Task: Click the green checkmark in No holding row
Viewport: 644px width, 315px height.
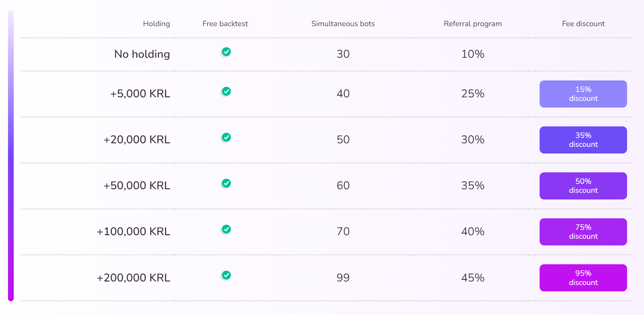Action: click(x=226, y=52)
